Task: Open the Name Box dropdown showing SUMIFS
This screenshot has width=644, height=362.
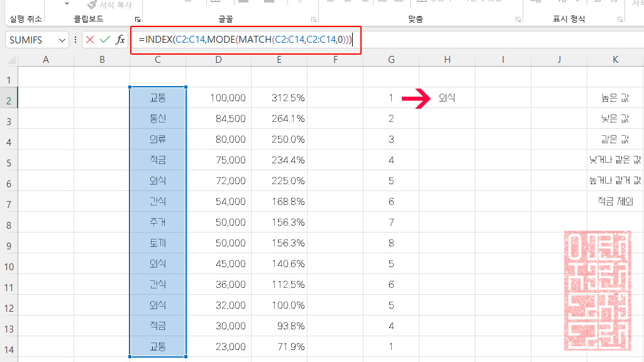Action: tap(61, 40)
